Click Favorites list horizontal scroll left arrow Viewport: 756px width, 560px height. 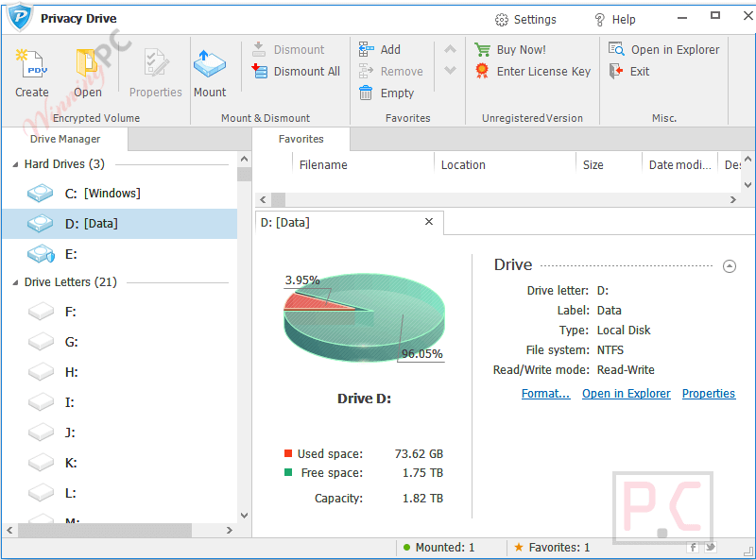pos(263,199)
